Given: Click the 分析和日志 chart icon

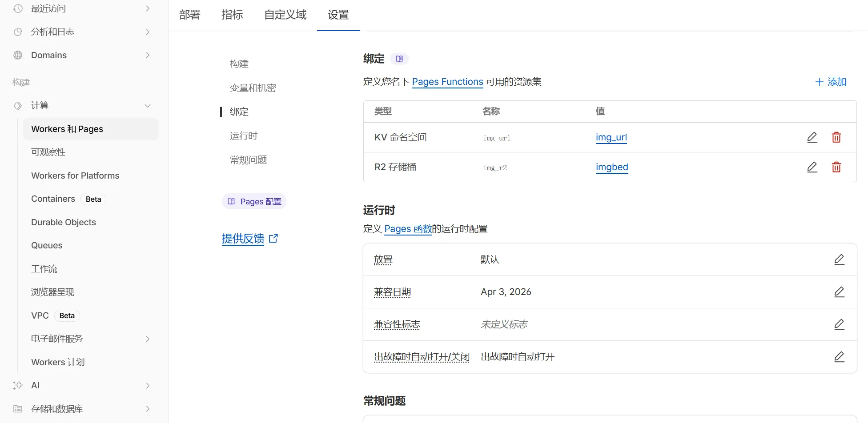Looking at the screenshot, I should [18, 32].
